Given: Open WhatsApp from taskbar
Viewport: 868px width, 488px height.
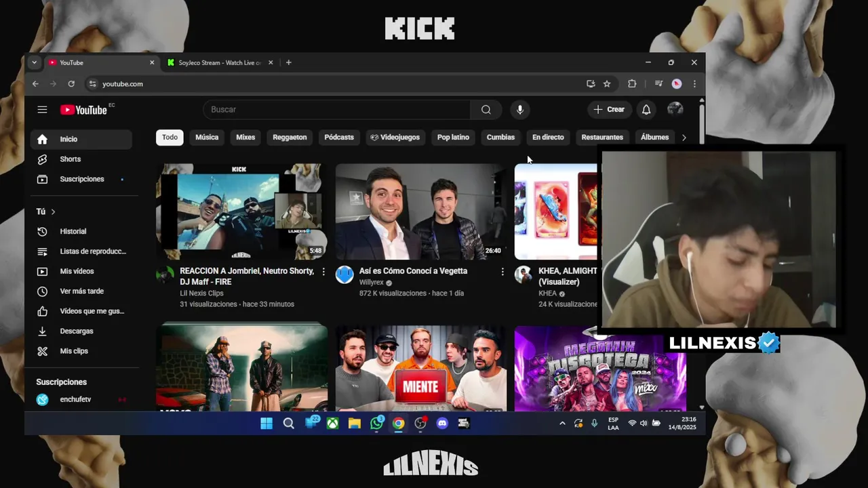Looking at the screenshot, I should (x=376, y=424).
